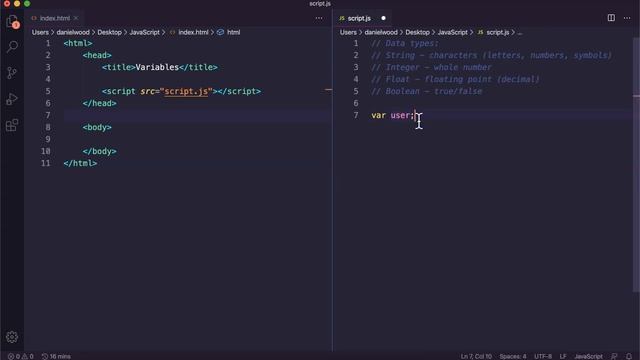Open the Explorer view in activity bar
Image resolution: width=640 pixels, height=360 pixels.
pos(12,21)
